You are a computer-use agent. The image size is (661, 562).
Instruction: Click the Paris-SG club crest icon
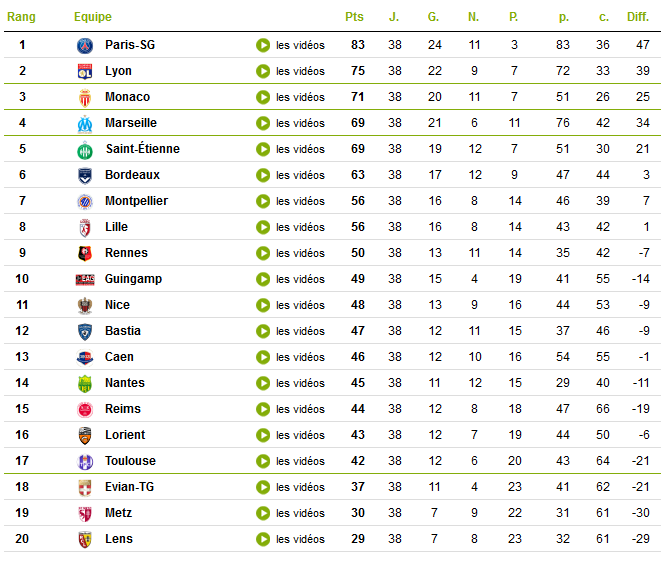(x=85, y=45)
